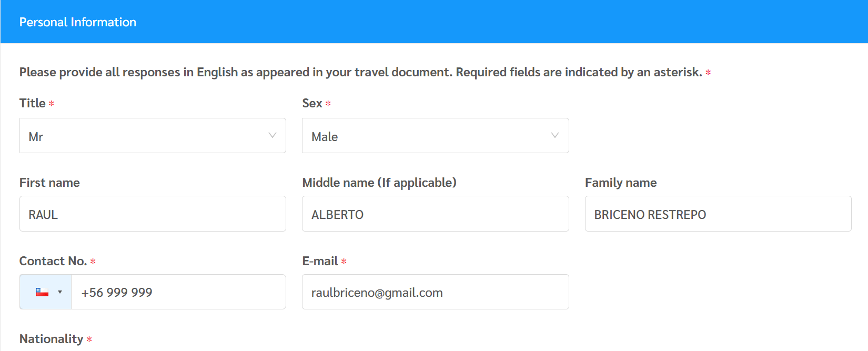Click the Chile flag icon
The image size is (868, 351).
tap(42, 292)
